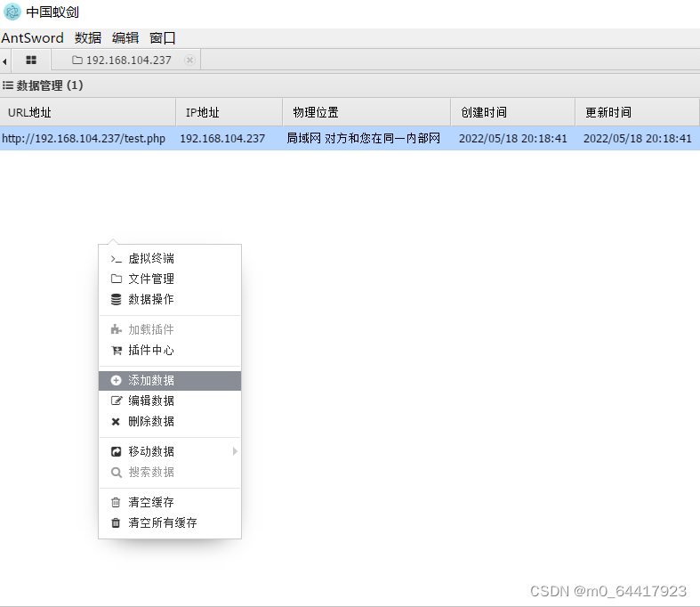The height and width of the screenshot is (607, 700).
Task: Choose 插件中心 from the context menu
Action: [x=170, y=350]
